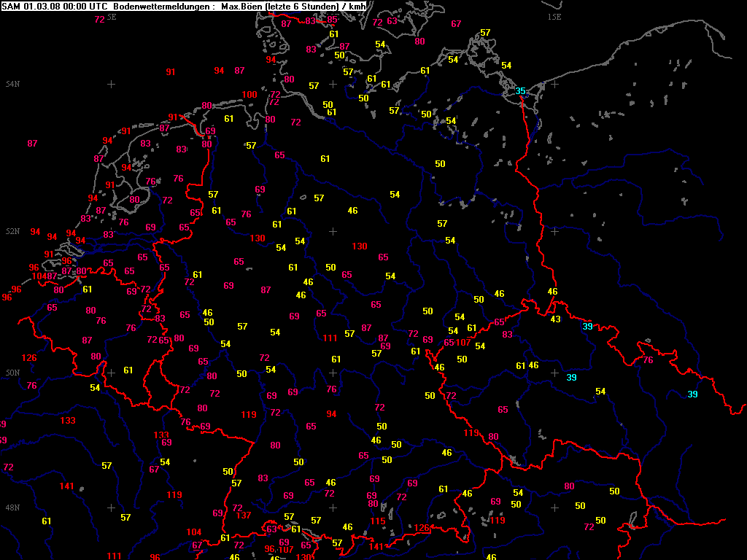Select the 50N latitude label
Viewport: 747px width, 560px height.
click(12, 373)
